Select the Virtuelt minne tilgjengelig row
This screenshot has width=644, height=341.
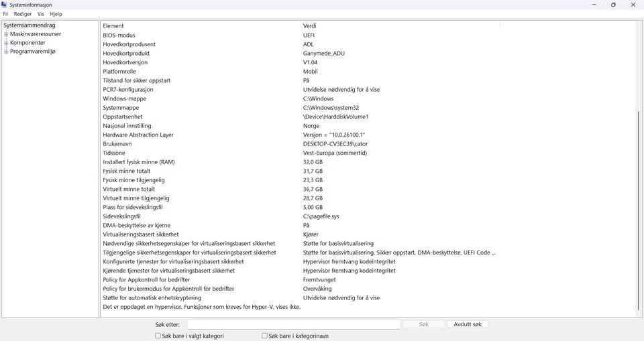(x=299, y=198)
